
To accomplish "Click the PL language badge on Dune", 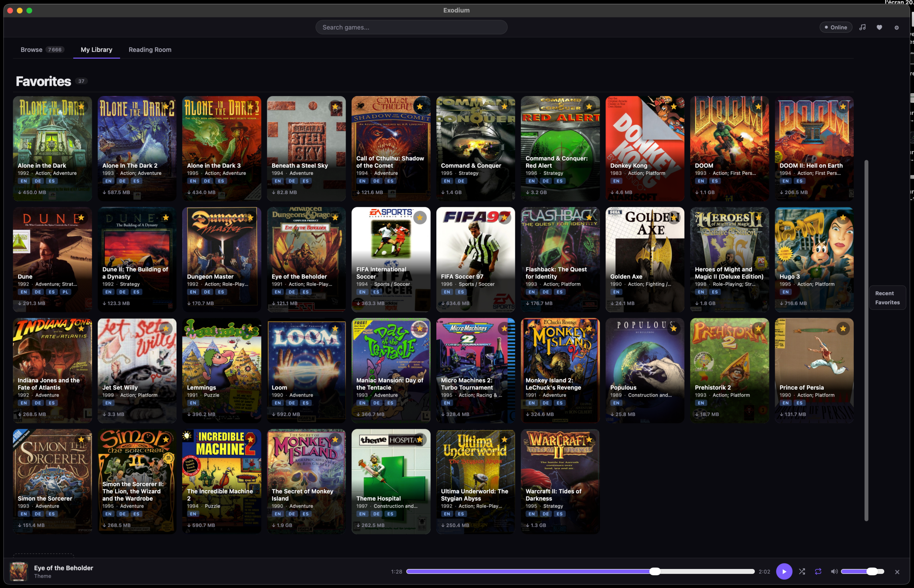I will point(65,292).
